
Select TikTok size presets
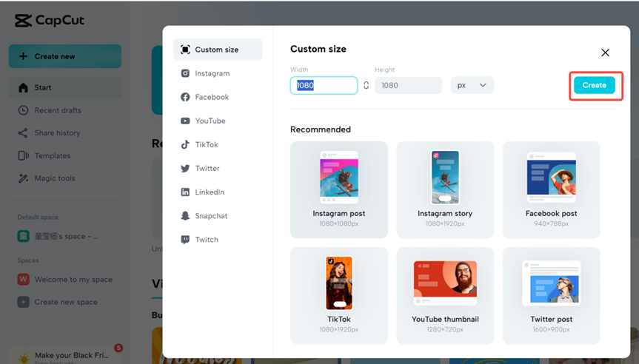tap(218, 144)
